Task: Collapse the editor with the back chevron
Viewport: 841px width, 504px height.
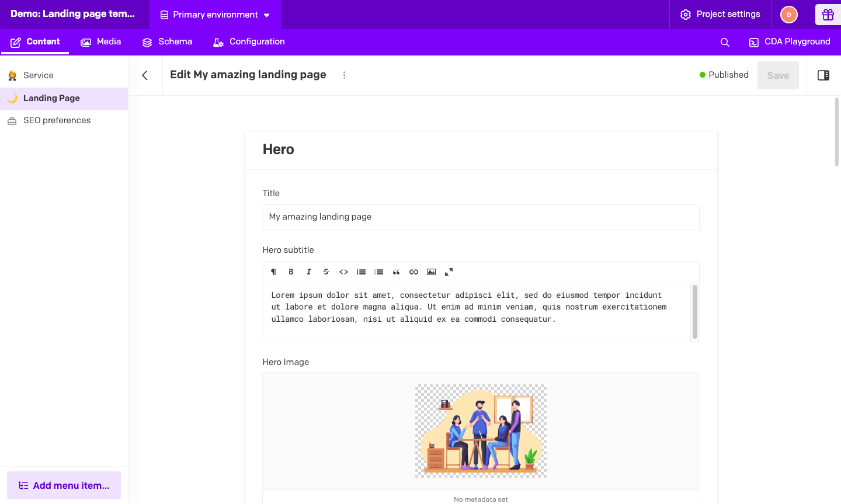Action: pos(145,75)
